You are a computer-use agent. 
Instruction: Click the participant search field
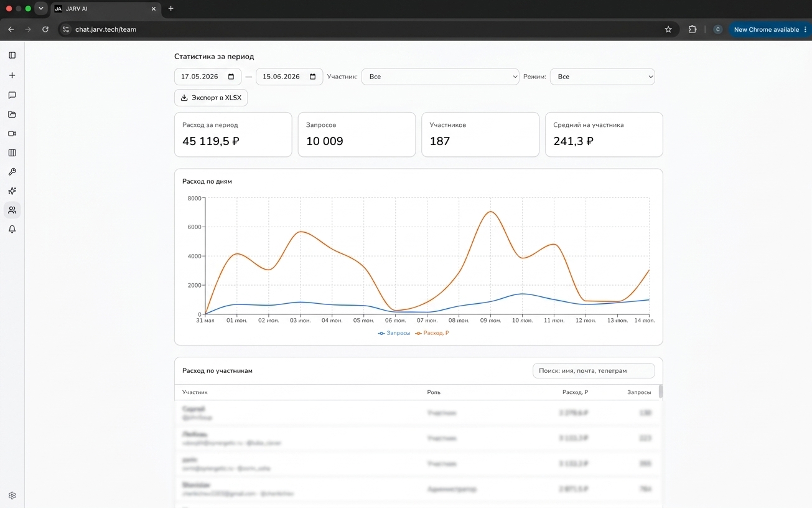click(x=594, y=370)
